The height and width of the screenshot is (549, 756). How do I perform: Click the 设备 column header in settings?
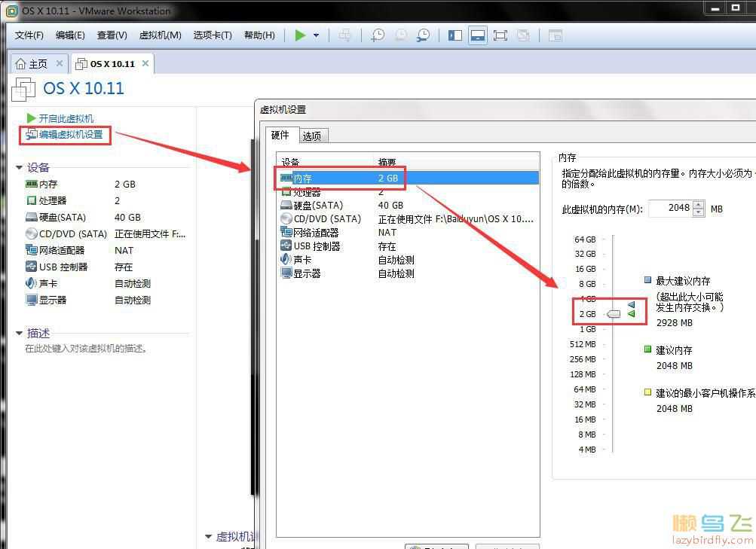point(326,162)
